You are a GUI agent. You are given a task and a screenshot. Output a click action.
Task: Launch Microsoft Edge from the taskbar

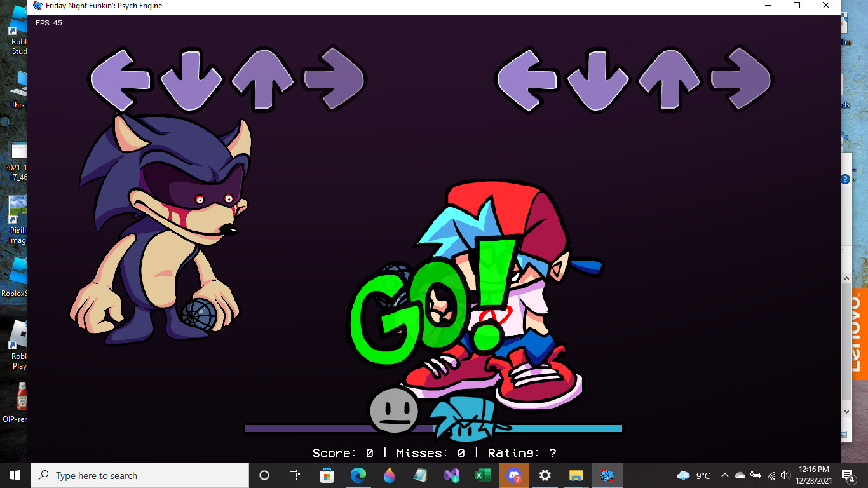(x=358, y=475)
